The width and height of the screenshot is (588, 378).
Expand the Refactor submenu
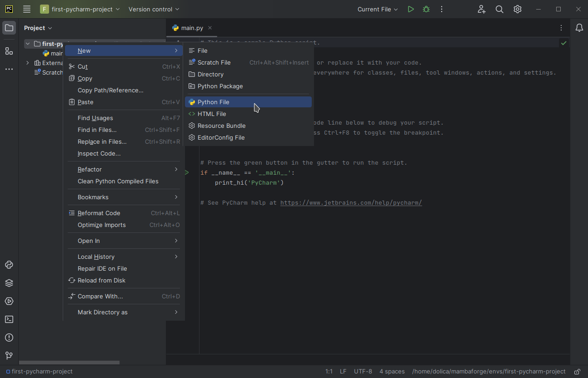click(124, 169)
